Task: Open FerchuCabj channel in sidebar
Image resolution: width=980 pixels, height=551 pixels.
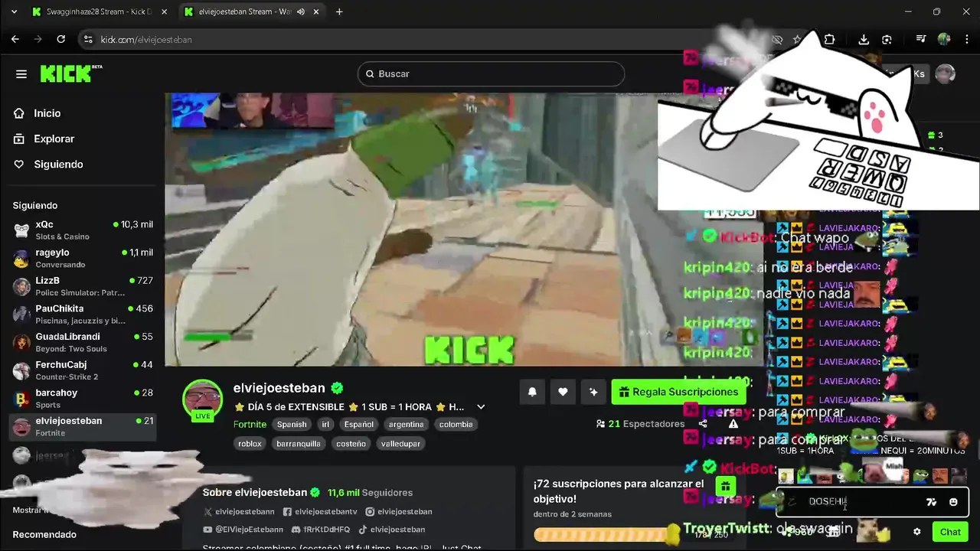Action: click(83, 370)
